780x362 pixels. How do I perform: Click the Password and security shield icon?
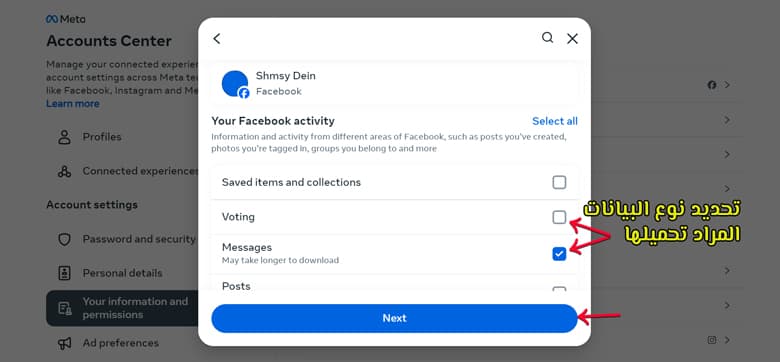[64, 239]
